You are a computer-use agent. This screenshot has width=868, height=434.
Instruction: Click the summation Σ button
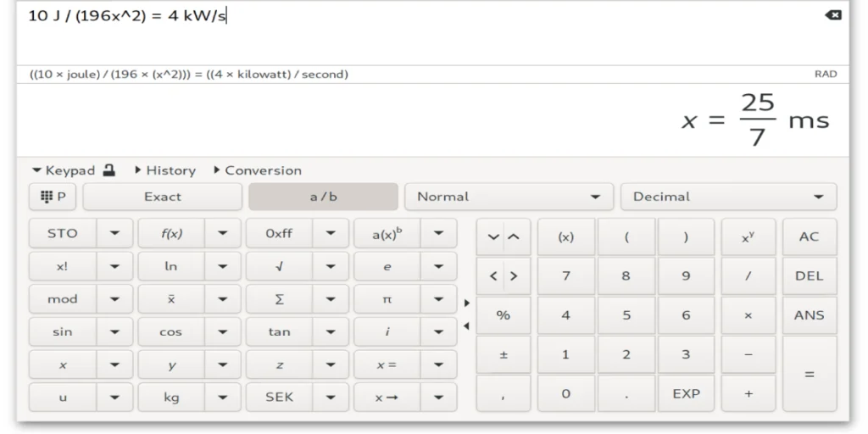click(279, 299)
